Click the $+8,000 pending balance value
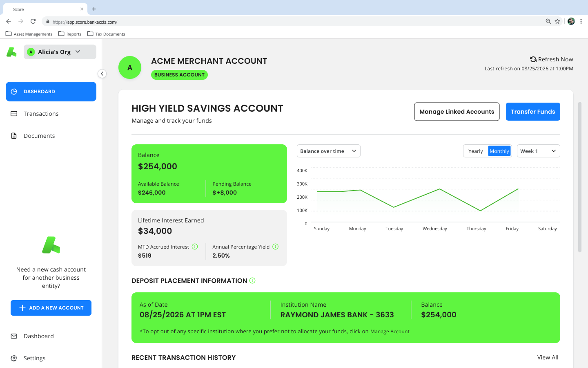The width and height of the screenshot is (588, 368). tap(225, 193)
